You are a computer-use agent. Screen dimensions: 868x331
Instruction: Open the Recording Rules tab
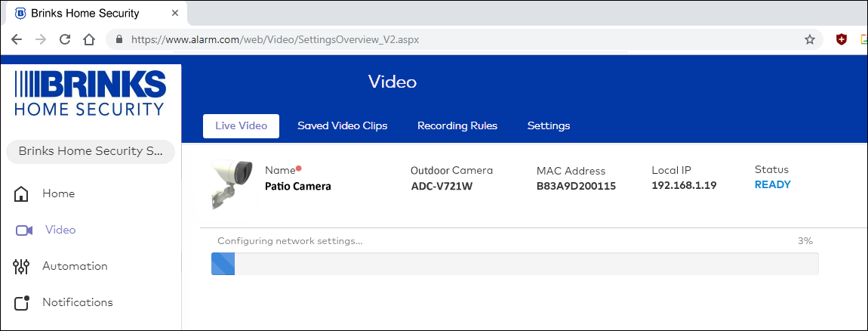click(457, 126)
